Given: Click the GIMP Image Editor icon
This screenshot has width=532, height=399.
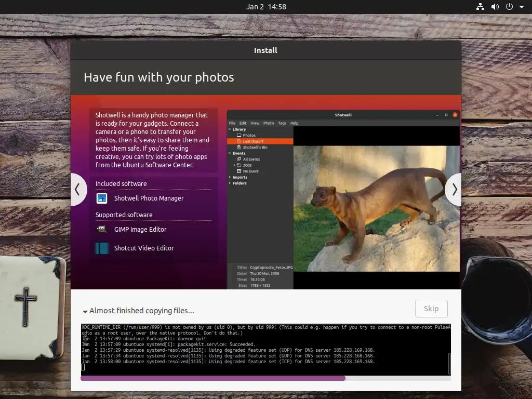Looking at the screenshot, I should tap(102, 229).
